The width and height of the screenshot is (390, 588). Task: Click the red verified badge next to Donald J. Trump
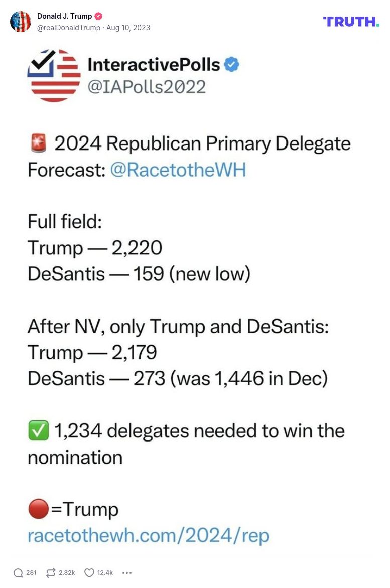click(x=98, y=16)
